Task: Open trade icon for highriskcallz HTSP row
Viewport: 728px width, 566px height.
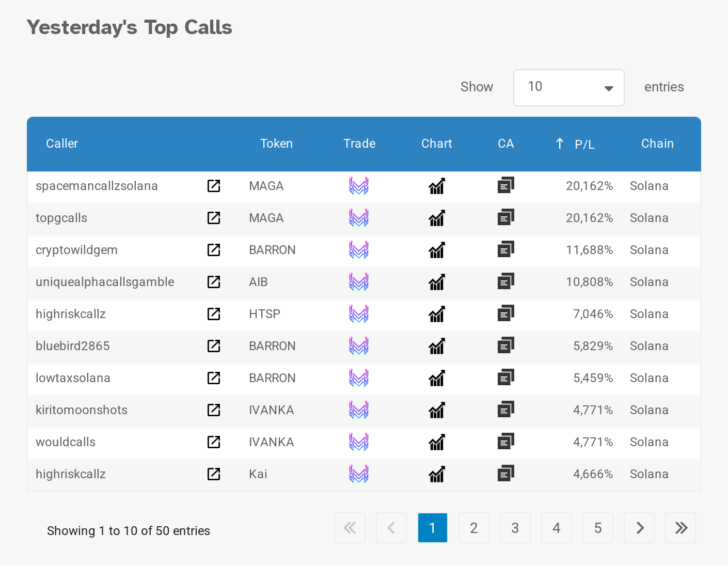Action: point(359,314)
